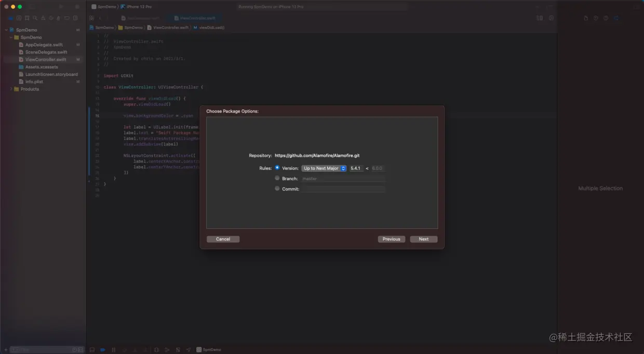Viewport: 644px width, 354px height.
Task: Toggle the source control status filter icon
Action: pyautogui.click(x=81, y=350)
